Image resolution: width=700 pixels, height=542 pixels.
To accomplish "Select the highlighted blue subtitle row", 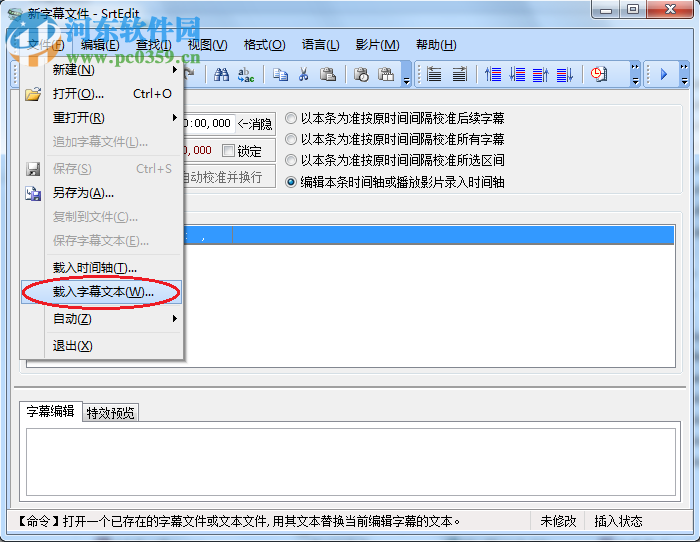I will (x=429, y=235).
